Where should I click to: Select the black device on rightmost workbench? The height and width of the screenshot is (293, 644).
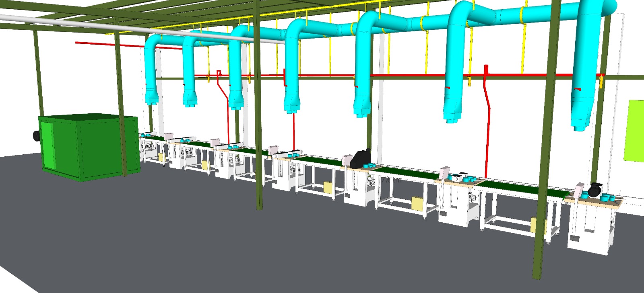pos(594,189)
